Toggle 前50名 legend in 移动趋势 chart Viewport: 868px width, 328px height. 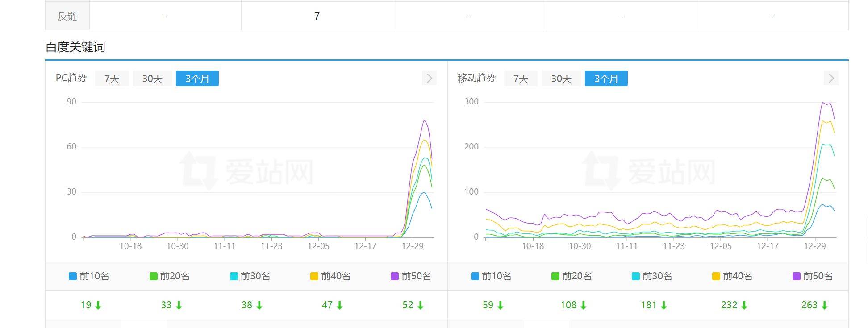813,276
